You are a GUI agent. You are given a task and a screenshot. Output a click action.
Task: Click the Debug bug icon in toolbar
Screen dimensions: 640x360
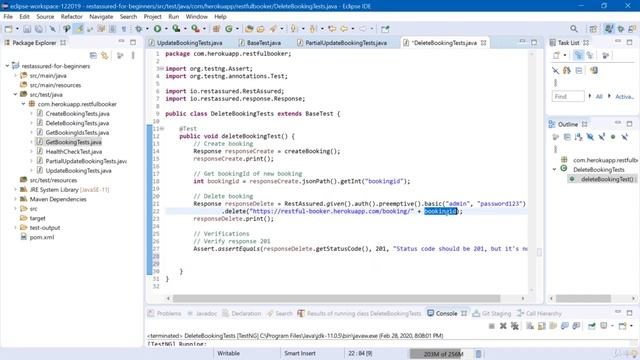[139, 29]
